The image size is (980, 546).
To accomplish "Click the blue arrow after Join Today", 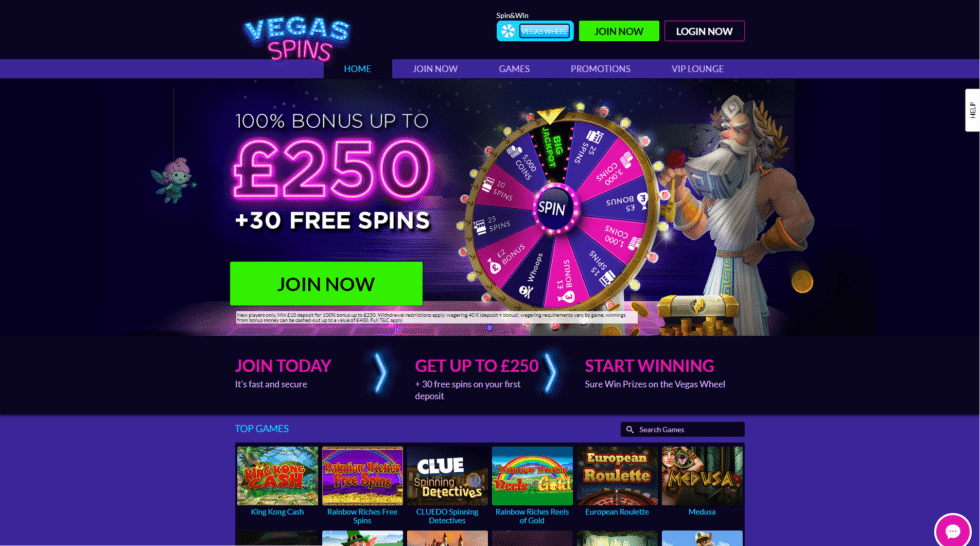I will pyautogui.click(x=381, y=373).
